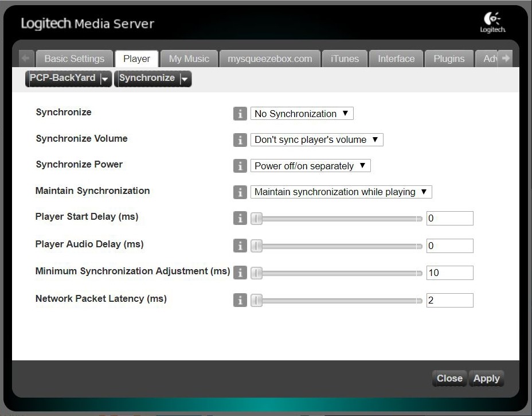Click the Apply button

click(x=487, y=378)
